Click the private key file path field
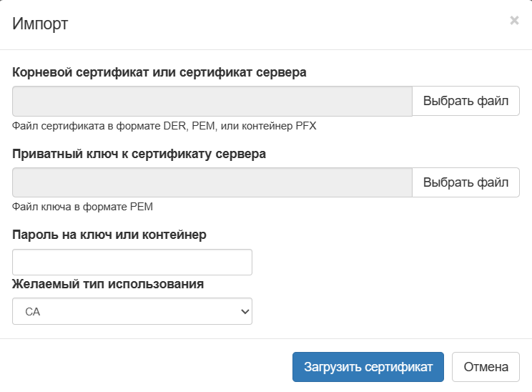The image size is (532, 392). tap(212, 182)
